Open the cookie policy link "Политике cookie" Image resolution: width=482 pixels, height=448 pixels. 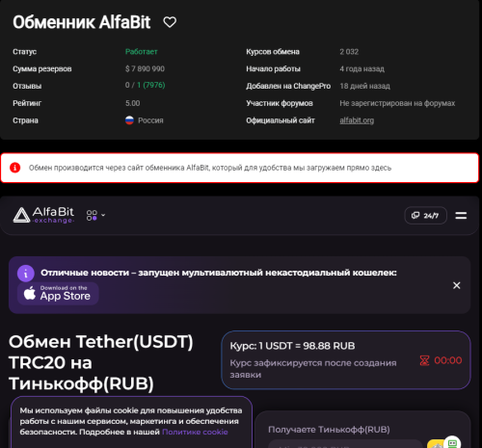[195, 432]
